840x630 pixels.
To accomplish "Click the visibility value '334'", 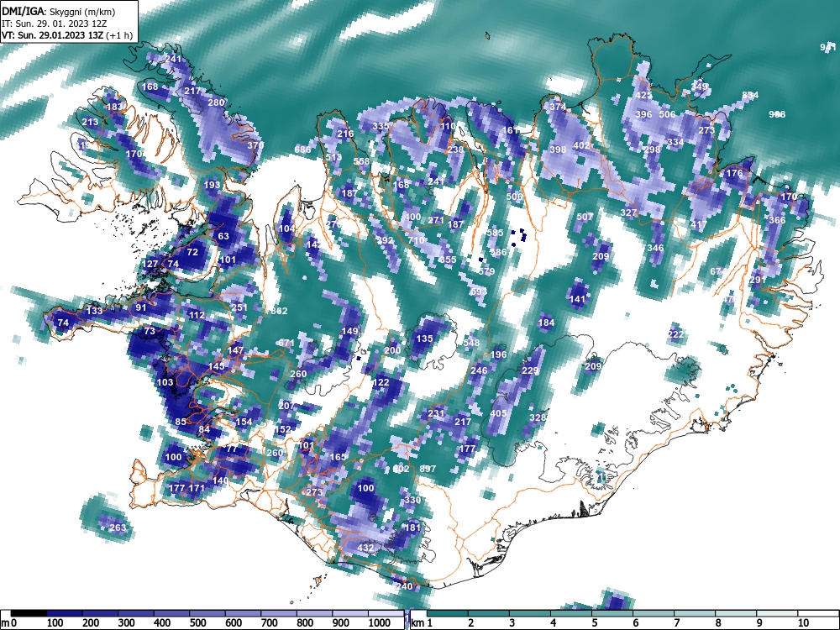I will tap(675, 142).
